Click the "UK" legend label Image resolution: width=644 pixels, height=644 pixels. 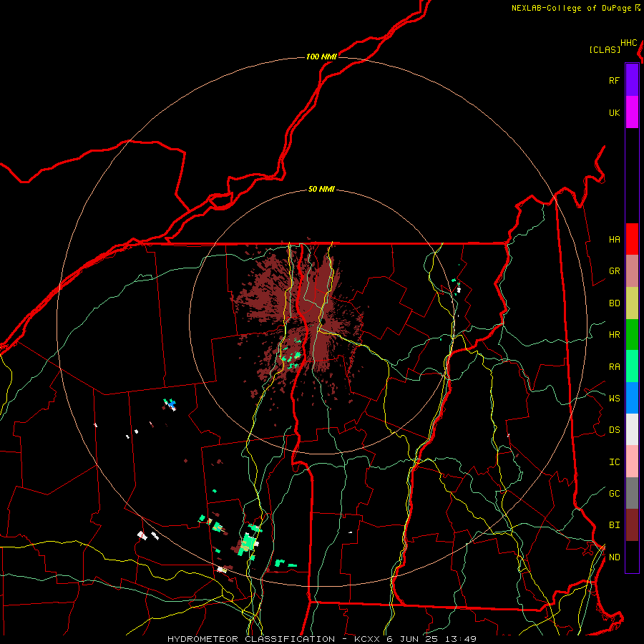click(x=614, y=112)
